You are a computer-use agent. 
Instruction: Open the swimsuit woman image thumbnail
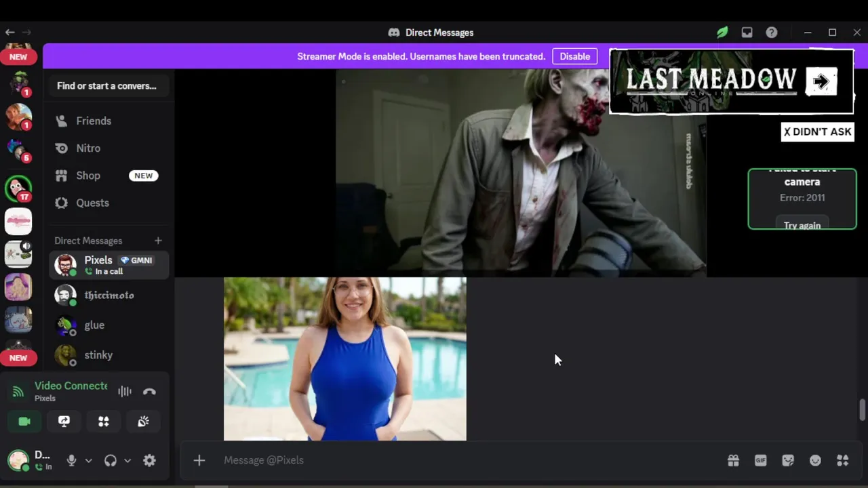345,359
